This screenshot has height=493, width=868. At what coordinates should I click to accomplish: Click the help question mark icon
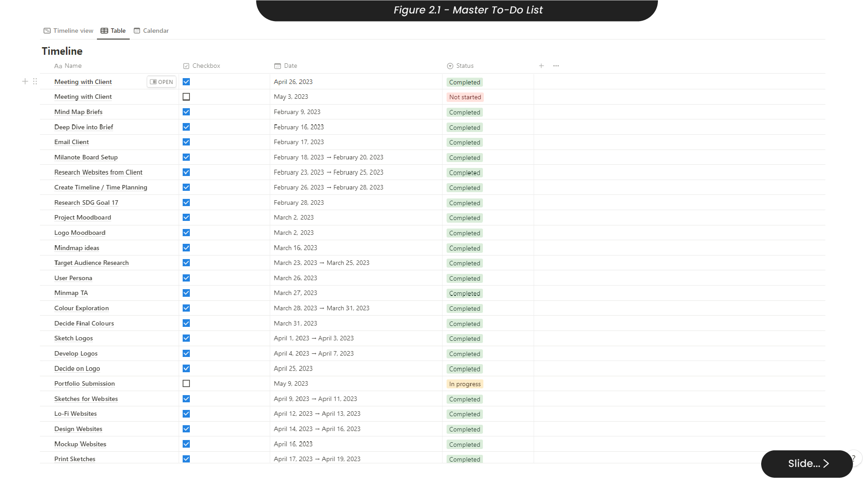coord(854,458)
